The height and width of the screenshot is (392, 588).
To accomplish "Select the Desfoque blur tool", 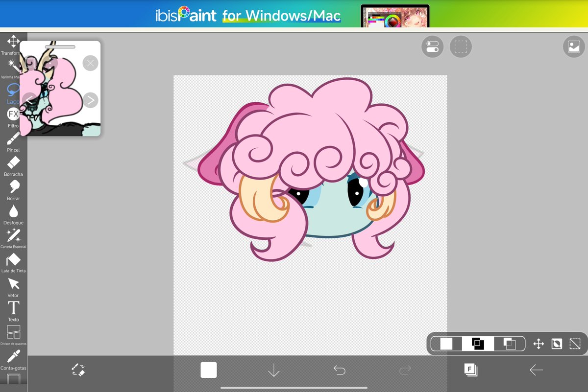I will (x=13, y=214).
